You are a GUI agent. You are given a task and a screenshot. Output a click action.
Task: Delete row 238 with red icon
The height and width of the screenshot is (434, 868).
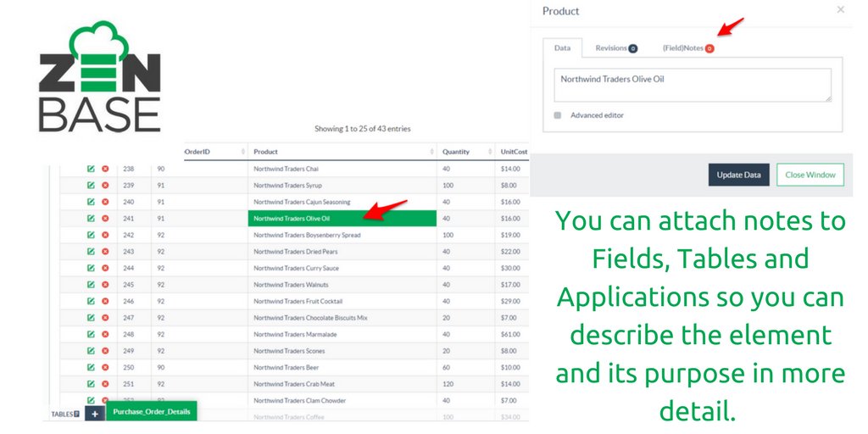105,169
